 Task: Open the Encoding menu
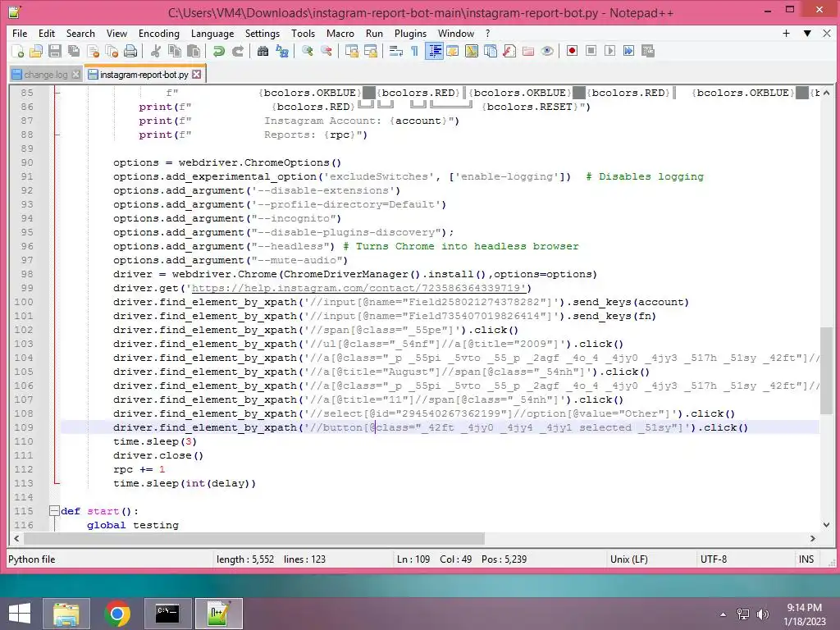point(159,33)
